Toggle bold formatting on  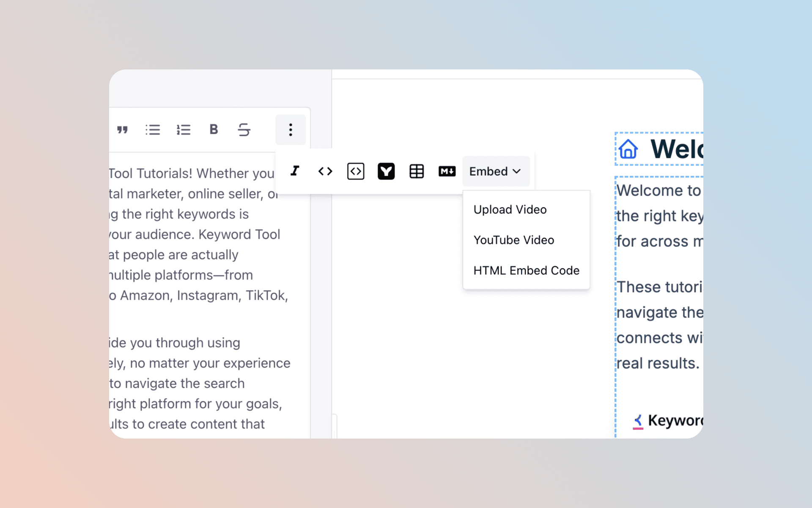pos(214,130)
